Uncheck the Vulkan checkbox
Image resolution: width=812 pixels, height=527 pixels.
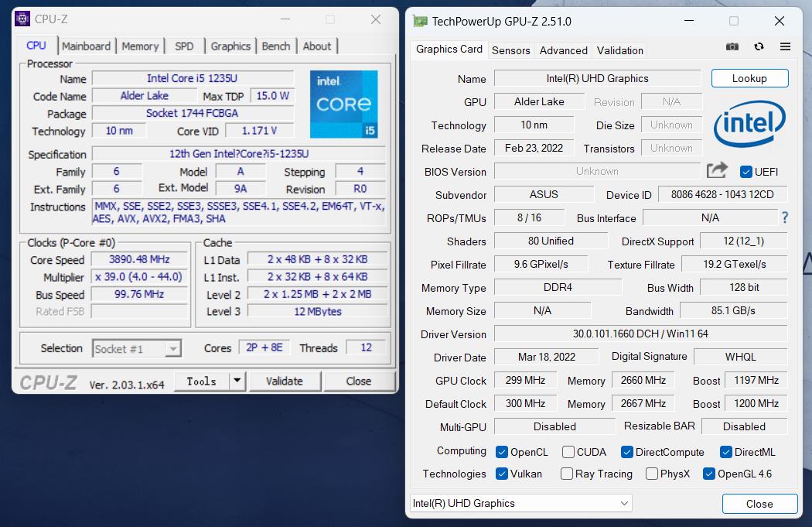pyautogui.click(x=502, y=474)
